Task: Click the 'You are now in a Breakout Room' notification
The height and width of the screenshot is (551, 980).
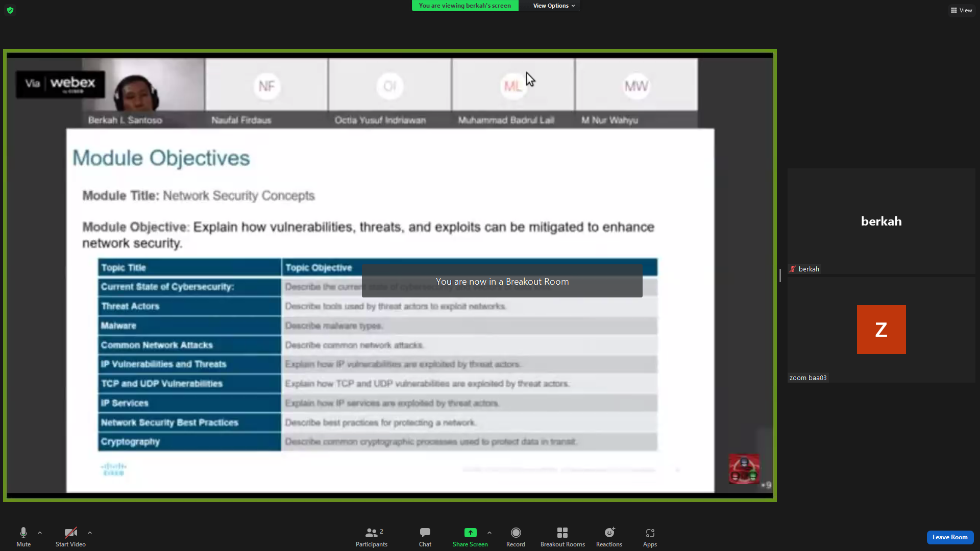Action: pyautogui.click(x=502, y=281)
